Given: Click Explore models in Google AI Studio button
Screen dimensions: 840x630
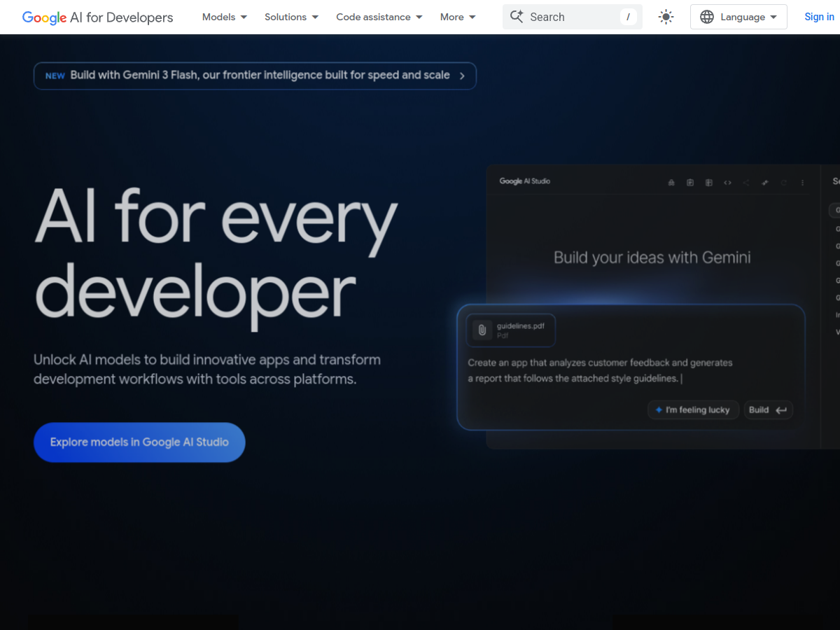Looking at the screenshot, I should click(x=139, y=442).
